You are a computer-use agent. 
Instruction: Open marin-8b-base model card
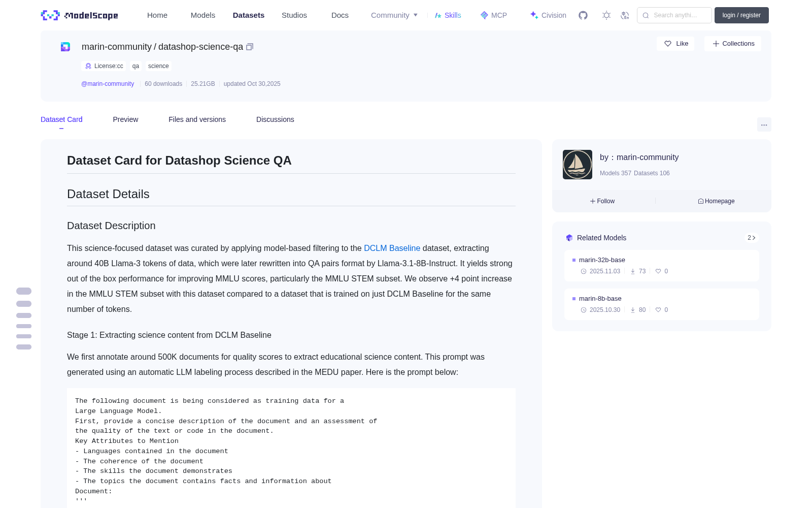point(662,304)
